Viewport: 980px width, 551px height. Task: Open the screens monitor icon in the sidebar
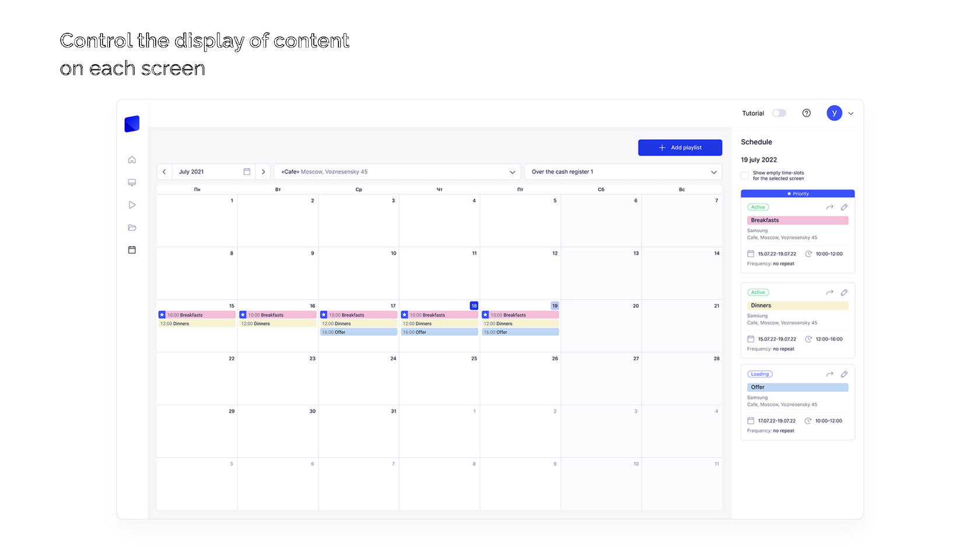pyautogui.click(x=132, y=183)
